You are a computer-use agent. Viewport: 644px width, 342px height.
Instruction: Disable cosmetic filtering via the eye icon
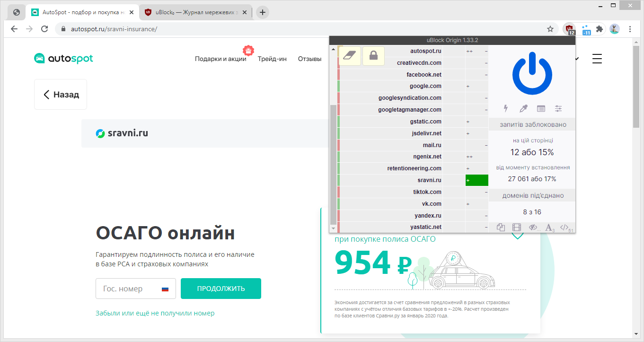coord(532,227)
